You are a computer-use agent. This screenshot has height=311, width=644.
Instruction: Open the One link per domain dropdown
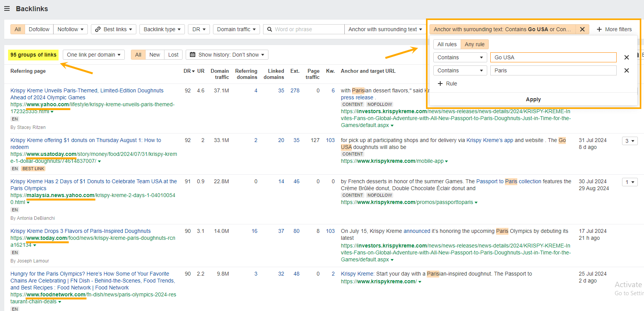click(94, 55)
